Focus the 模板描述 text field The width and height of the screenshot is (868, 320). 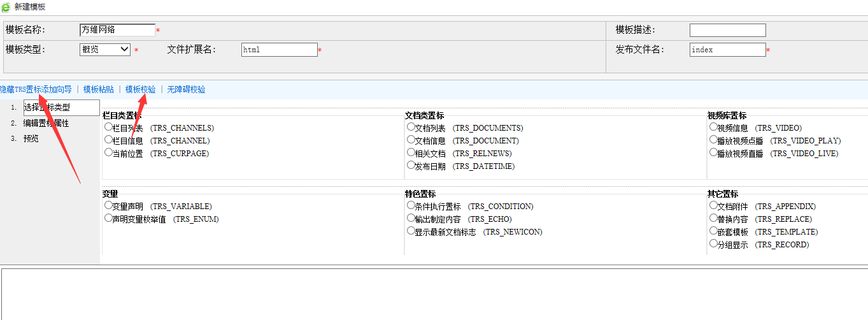point(727,30)
